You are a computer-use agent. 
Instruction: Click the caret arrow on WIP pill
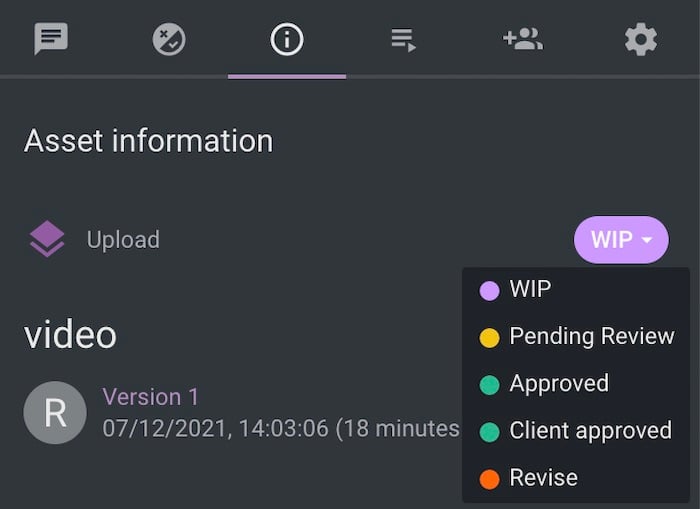pos(648,240)
